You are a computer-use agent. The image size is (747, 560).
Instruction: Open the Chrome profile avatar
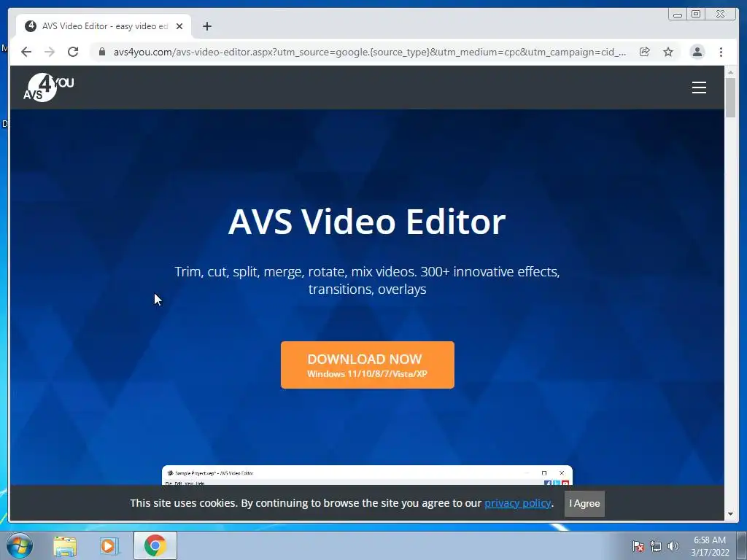click(697, 52)
